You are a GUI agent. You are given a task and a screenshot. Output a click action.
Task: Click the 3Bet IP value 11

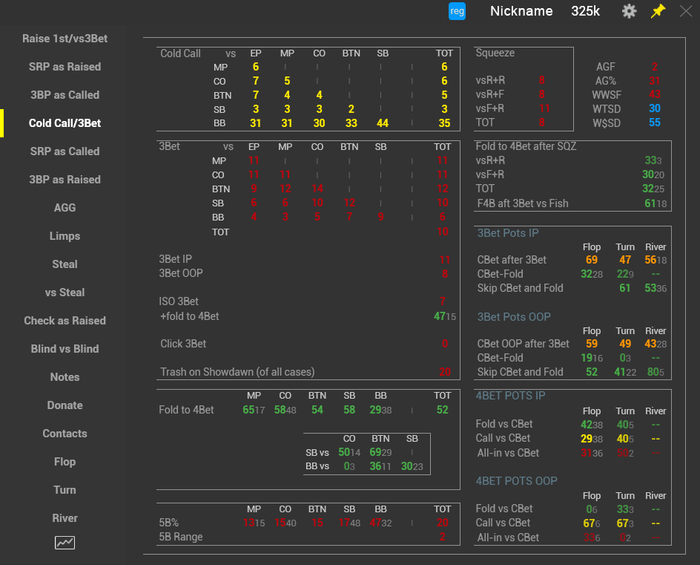[x=444, y=260]
